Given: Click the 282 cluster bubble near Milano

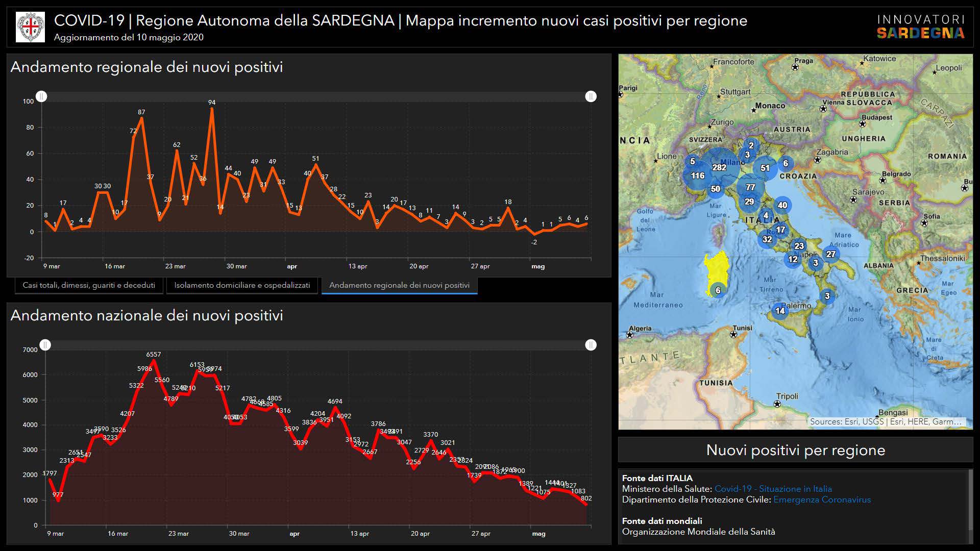Looking at the screenshot, I should pos(719,167).
